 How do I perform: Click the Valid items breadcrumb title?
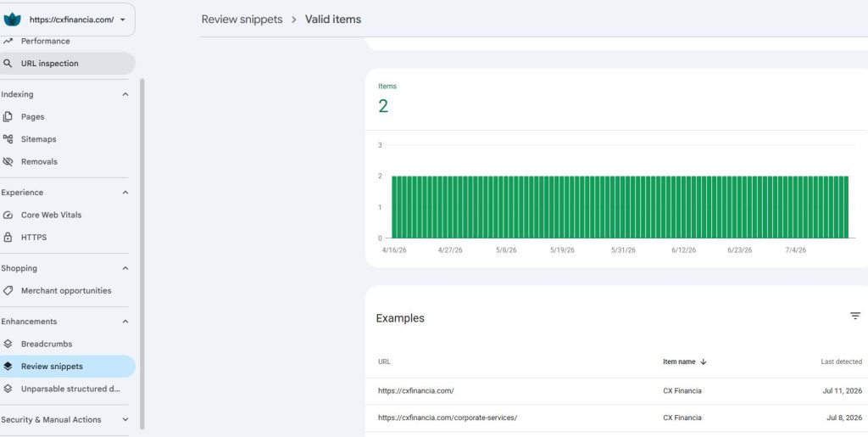332,20
